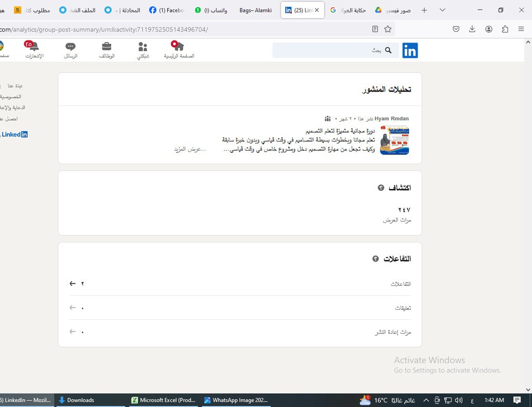Open Firefox downloads panel
The height and width of the screenshot is (407, 532).
coord(472,29)
